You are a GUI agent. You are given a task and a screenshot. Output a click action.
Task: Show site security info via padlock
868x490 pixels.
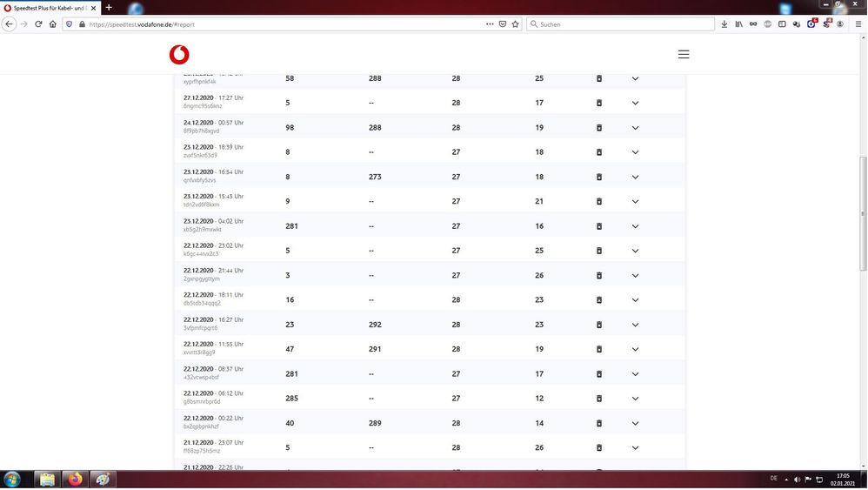coord(82,24)
